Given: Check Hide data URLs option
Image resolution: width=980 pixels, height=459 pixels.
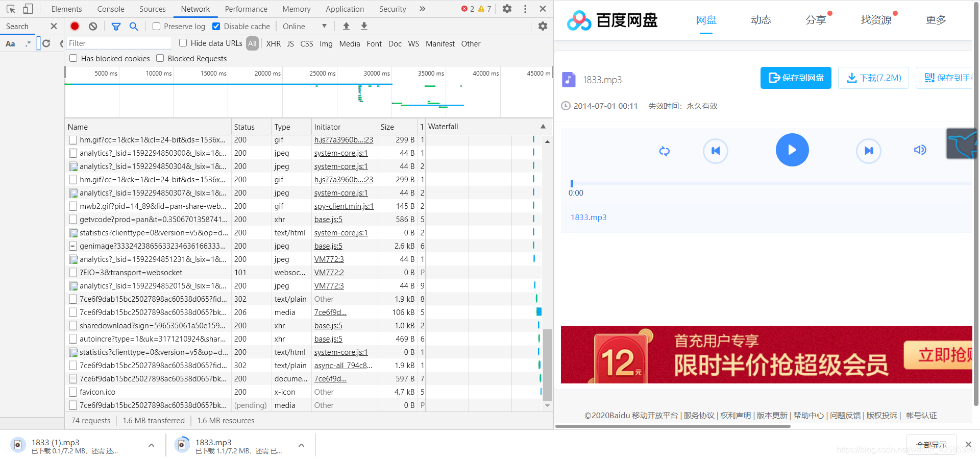Looking at the screenshot, I should coord(183,43).
